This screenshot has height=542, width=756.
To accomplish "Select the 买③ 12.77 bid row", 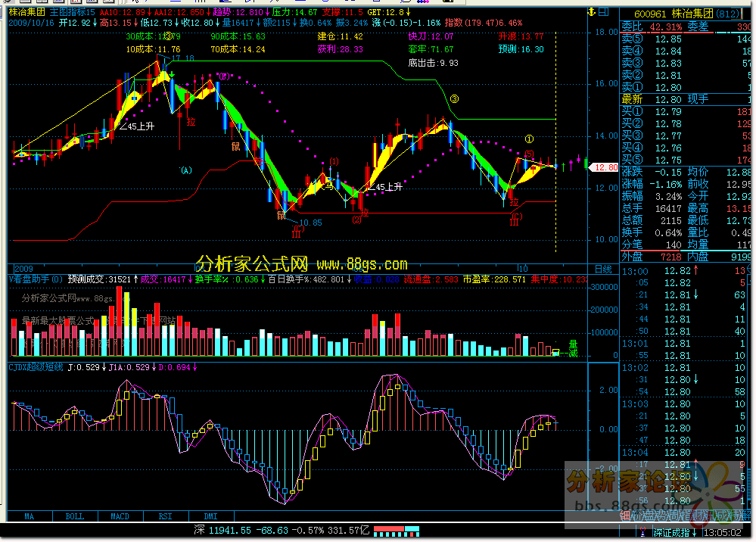I will 686,136.
